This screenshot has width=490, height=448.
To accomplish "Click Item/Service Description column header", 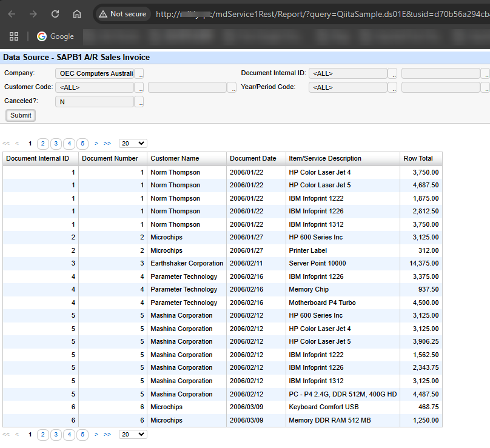I will coord(343,159).
